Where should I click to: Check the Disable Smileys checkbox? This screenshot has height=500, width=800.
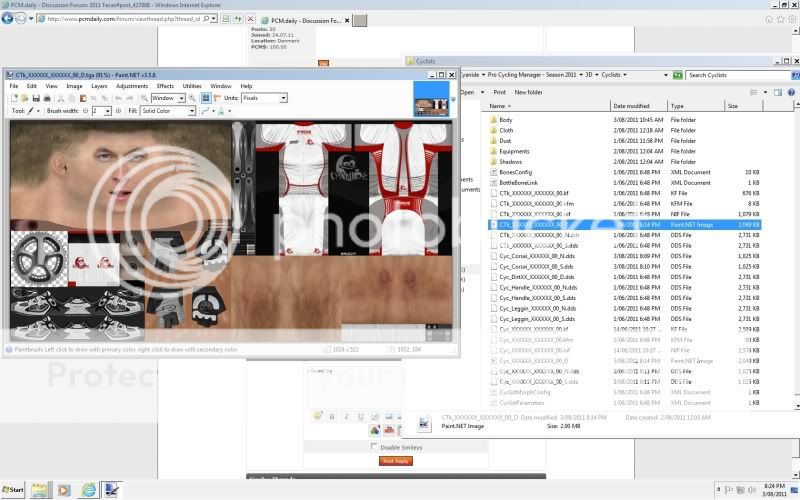(x=374, y=447)
